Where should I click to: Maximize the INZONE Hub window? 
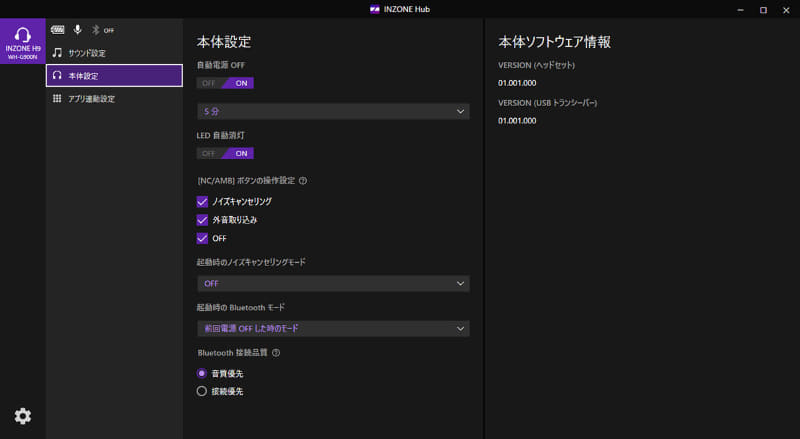(763, 10)
